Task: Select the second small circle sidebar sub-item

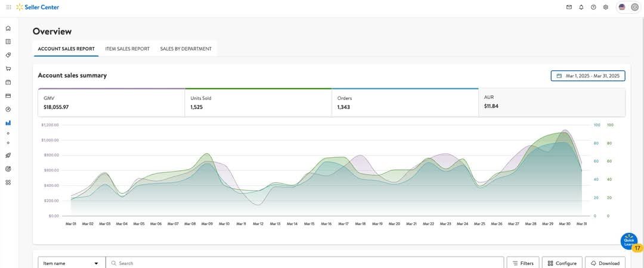Action: 8,143
